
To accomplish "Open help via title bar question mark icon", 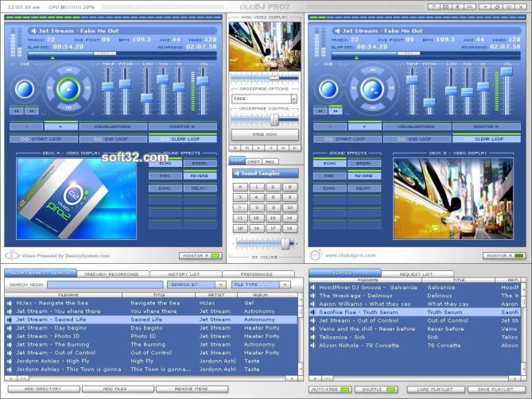I will coord(434,7).
